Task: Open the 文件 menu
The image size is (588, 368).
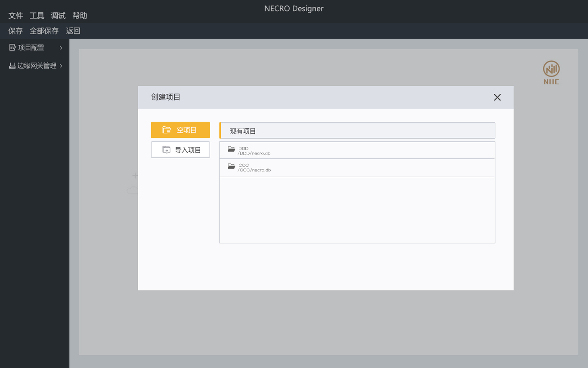Action: coord(15,16)
